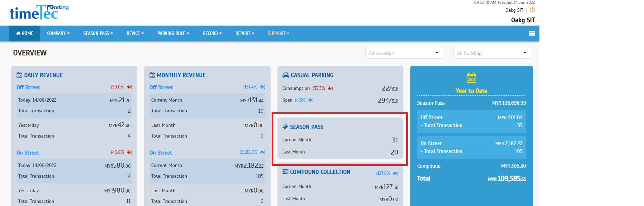Open the All Building dropdown
Image resolution: width=644 pixels, height=206 pixels.
(492, 53)
